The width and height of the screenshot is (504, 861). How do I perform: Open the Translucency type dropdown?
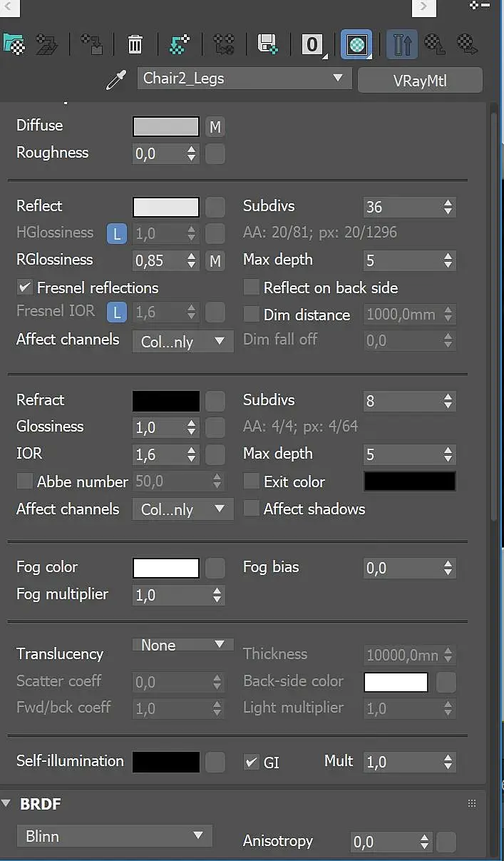182,645
